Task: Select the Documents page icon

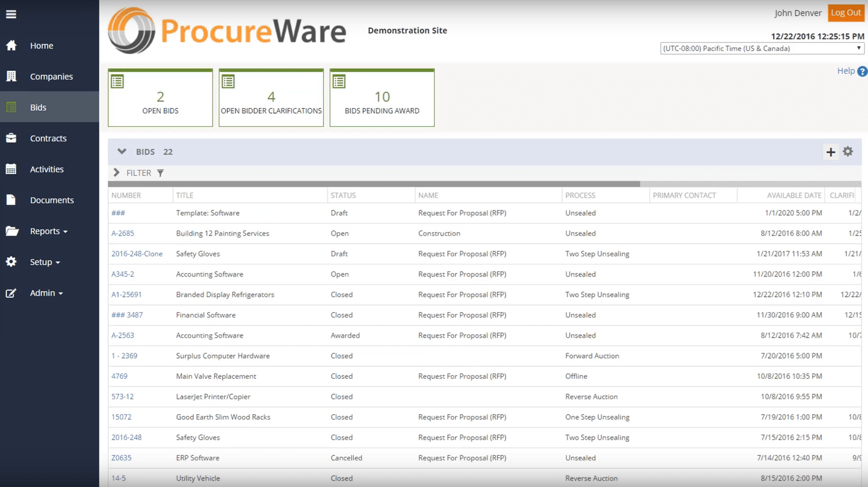Action: point(11,200)
